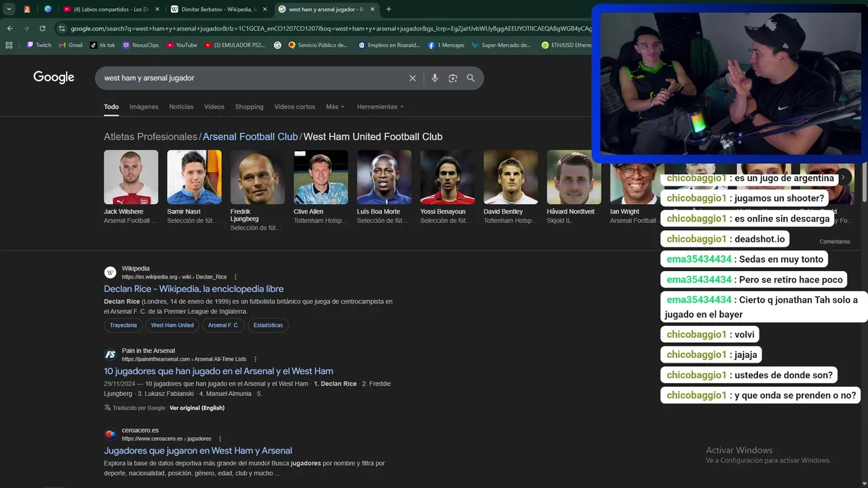868x488 pixels.
Task: Switch to Imágenes results tab
Action: point(144,106)
